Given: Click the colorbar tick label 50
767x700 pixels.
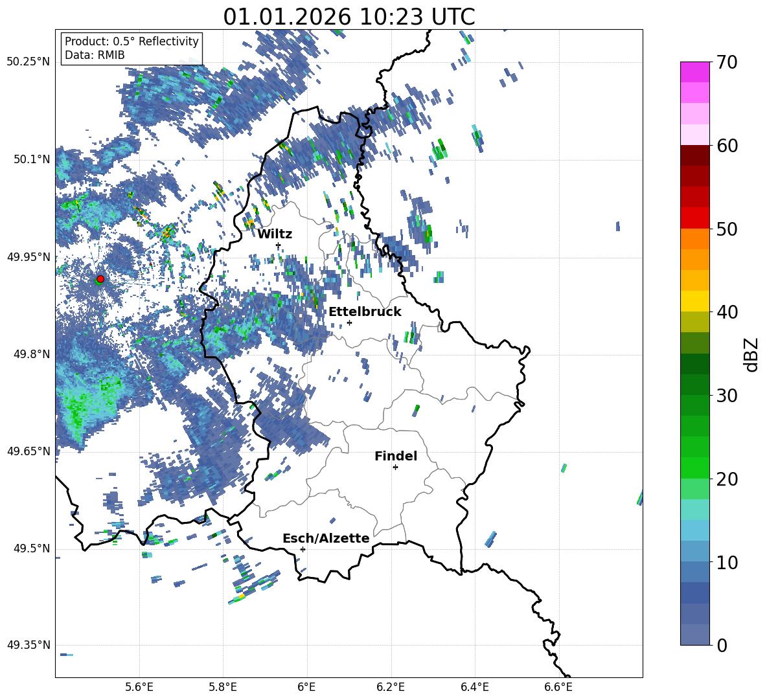Looking at the screenshot, I should tap(727, 229).
